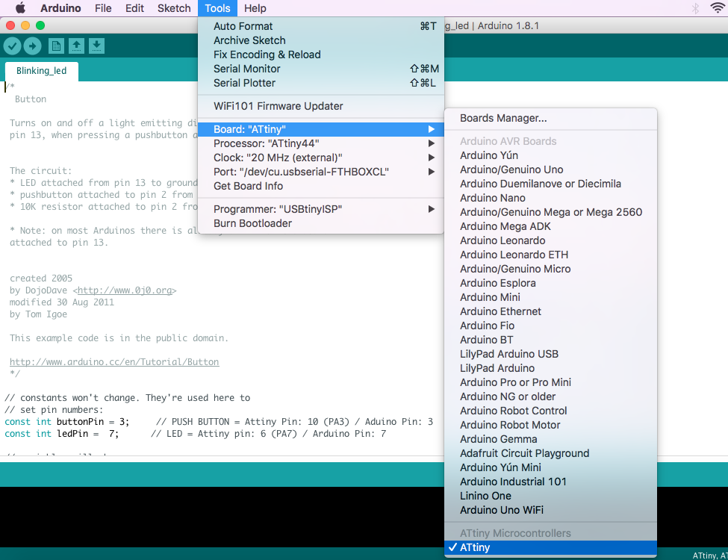Select Arduino Mega ADK board
728x560 pixels.
pyautogui.click(x=550, y=226)
